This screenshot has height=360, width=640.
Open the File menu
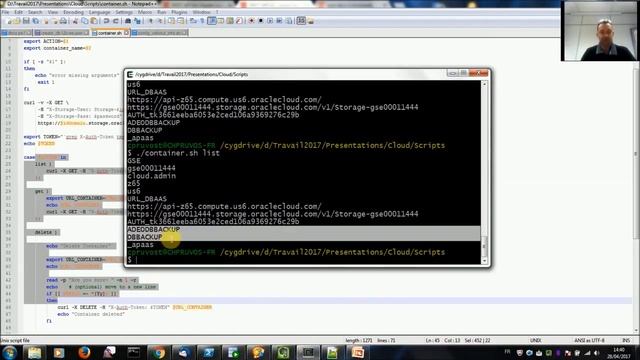click(x=5, y=12)
